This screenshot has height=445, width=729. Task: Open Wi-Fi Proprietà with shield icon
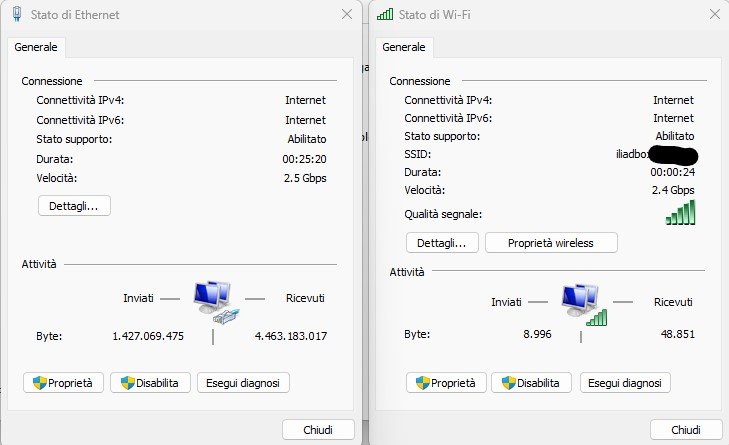[446, 383]
